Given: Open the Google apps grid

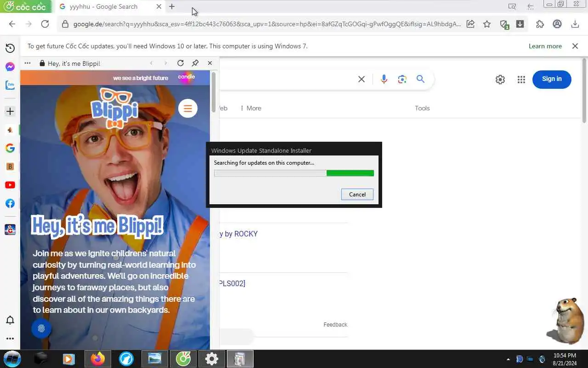Looking at the screenshot, I should [521, 80].
